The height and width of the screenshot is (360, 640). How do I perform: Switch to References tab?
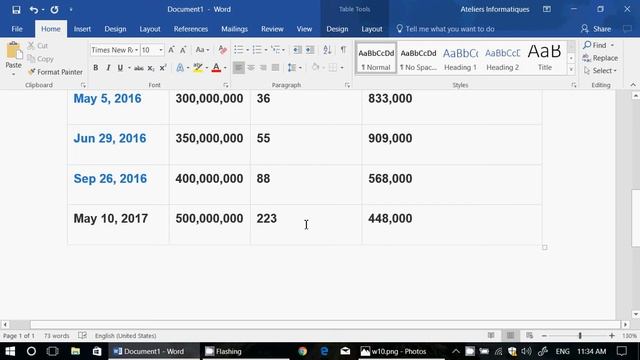click(191, 29)
